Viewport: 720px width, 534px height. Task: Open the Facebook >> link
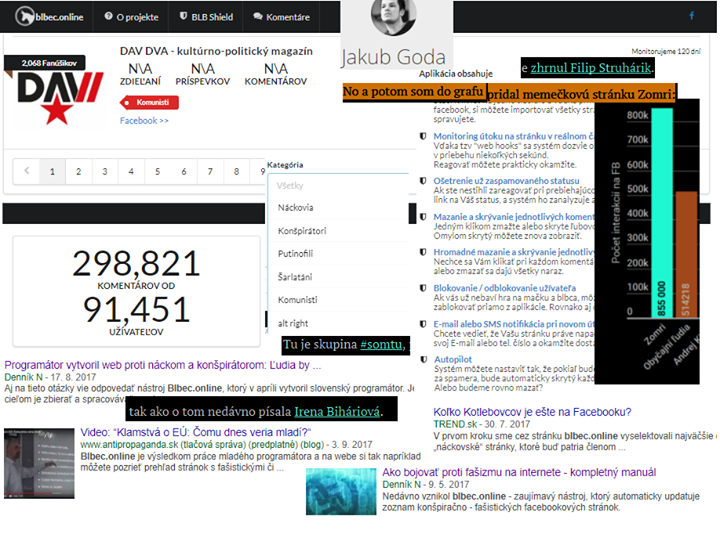click(x=144, y=121)
